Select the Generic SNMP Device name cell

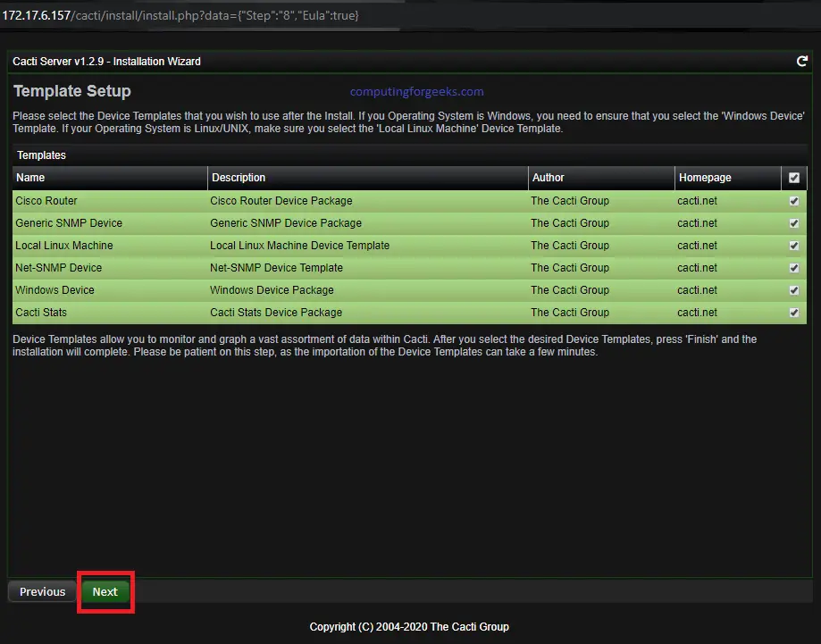tap(69, 223)
